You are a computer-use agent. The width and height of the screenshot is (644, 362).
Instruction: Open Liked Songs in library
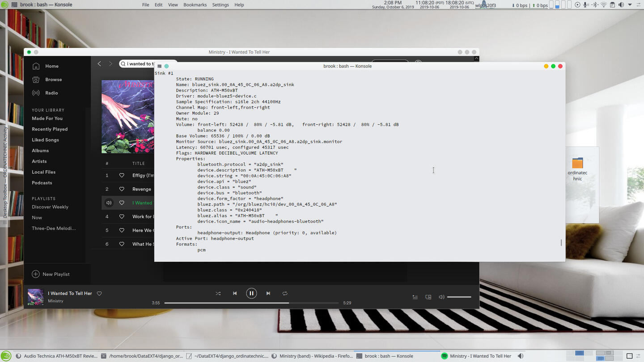pos(45,140)
